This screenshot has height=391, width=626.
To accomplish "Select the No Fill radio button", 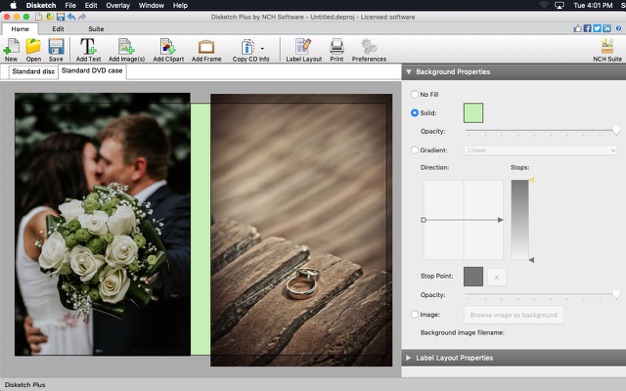I will (414, 94).
